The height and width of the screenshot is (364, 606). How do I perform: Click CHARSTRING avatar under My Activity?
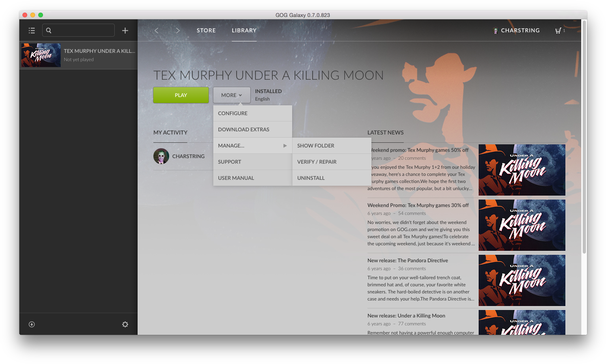coord(161,156)
